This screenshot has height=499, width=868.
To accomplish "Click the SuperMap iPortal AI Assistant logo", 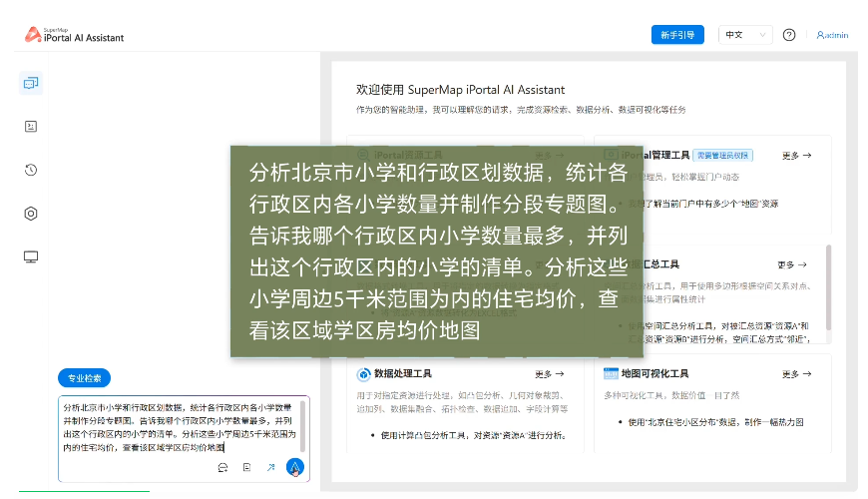I will coord(75,35).
